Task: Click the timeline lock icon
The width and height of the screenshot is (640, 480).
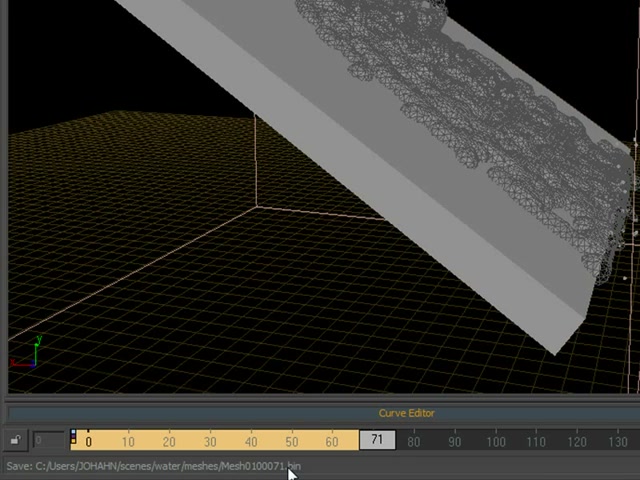Action: (16, 440)
